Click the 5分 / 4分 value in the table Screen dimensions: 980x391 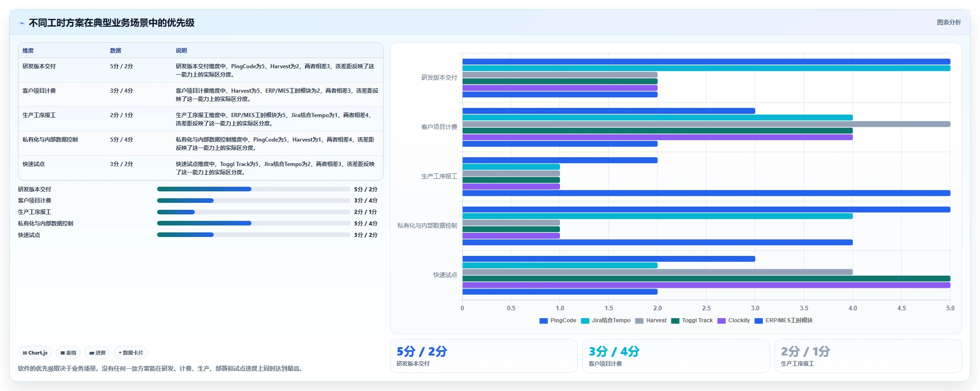[x=122, y=140]
